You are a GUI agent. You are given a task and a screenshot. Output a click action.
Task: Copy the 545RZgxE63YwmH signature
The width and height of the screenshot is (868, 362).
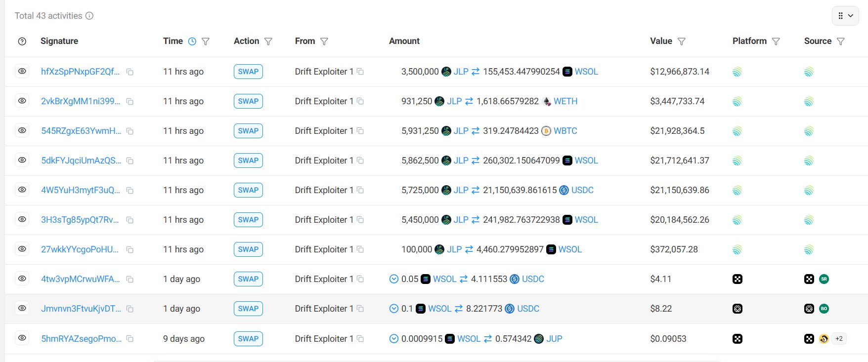[130, 131]
